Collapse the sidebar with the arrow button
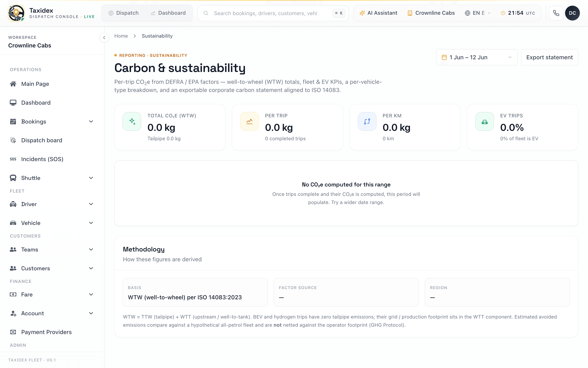Screen dimensions: 588x368 (x=104, y=37)
